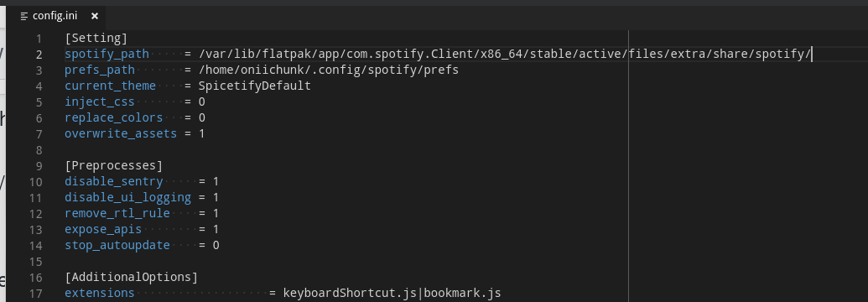Click line number 2 in gutter
Screen dimensions: 868x302
click(39, 55)
